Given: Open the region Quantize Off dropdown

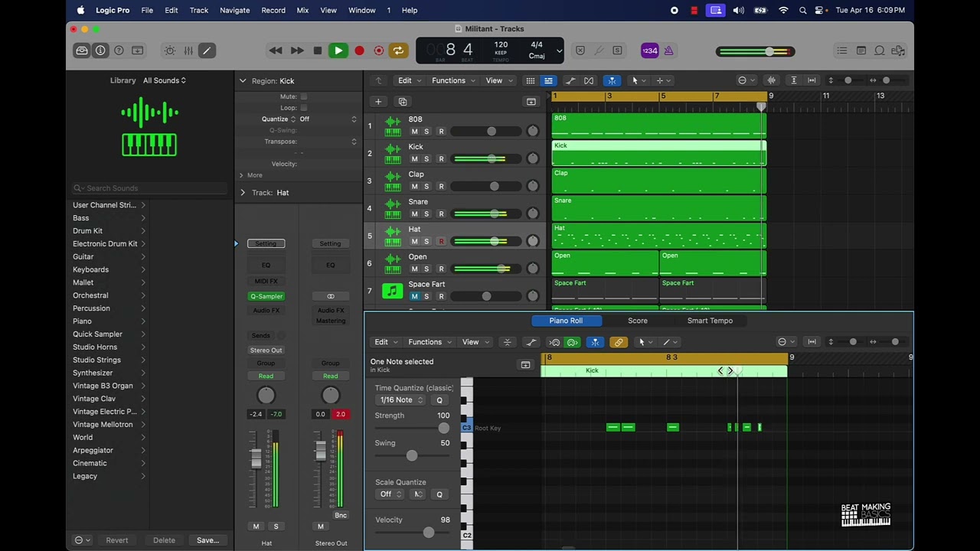Looking at the screenshot, I should coord(328,119).
